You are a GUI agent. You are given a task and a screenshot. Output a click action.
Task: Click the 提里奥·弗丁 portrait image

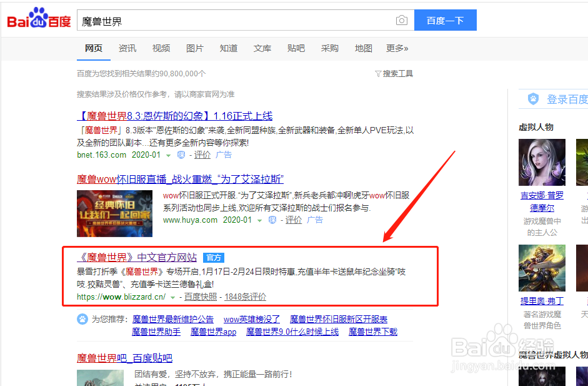pyautogui.click(x=542, y=268)
